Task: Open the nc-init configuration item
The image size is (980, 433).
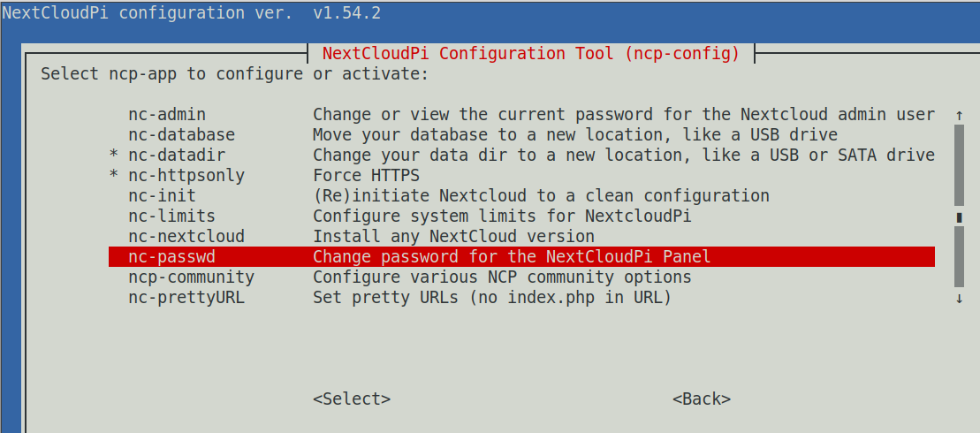Action: [x=162, y=195]
